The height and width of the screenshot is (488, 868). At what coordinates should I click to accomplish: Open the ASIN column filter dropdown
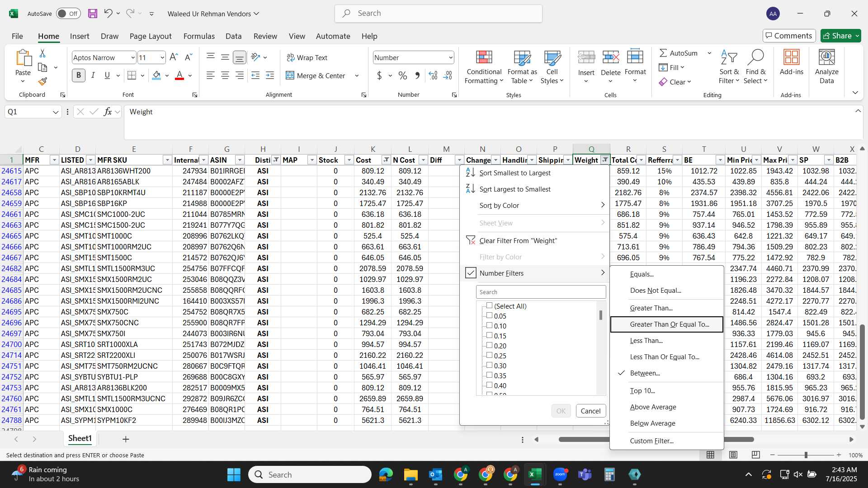point(240,160)
